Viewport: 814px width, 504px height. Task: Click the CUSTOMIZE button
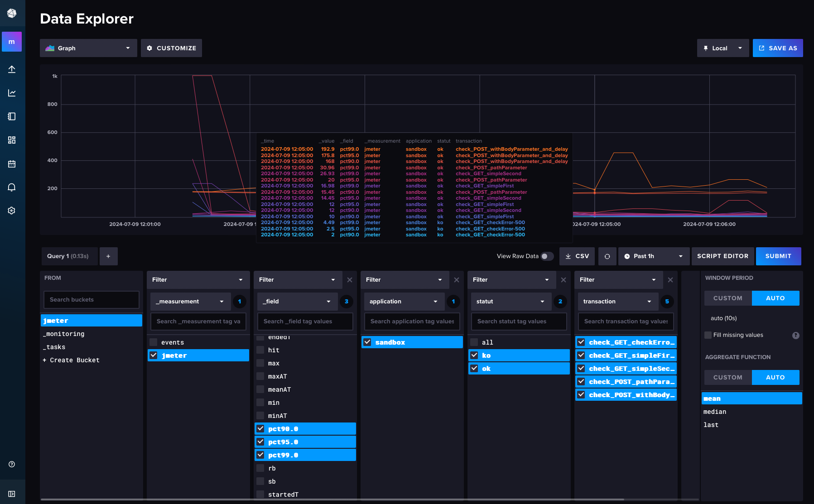(171, 48)
